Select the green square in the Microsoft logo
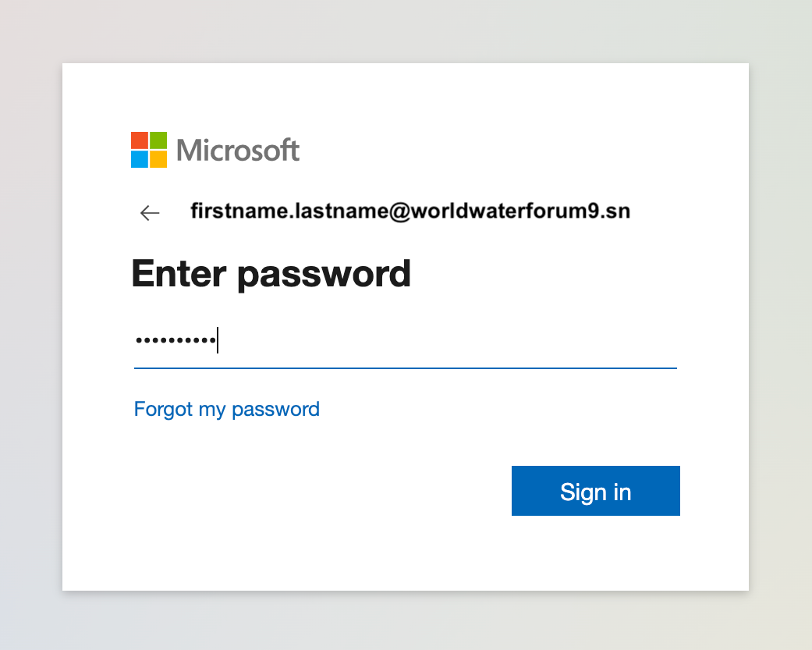Viewport: 812px width, 650px height. [x=157, y=140]
